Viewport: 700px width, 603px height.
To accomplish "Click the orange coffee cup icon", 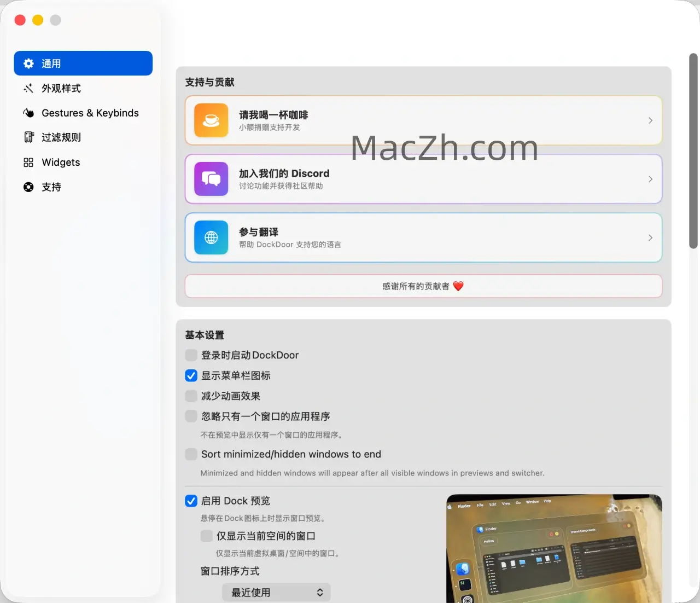I will pos(211,120).
